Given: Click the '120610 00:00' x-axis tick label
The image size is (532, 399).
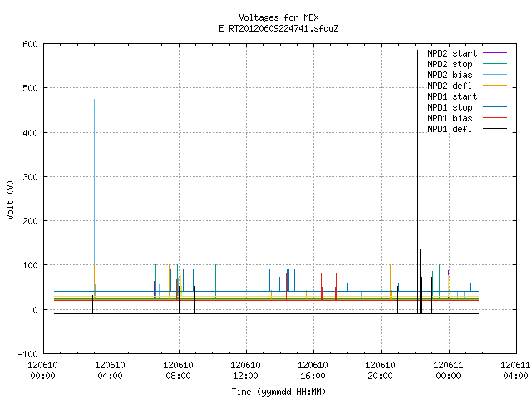Looking at the screenshot, I should click(x=42, y=371).
